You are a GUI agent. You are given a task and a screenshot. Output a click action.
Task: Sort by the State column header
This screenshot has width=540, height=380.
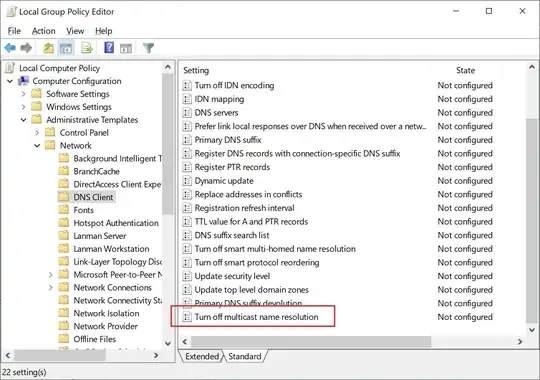(x=466, y=70)
